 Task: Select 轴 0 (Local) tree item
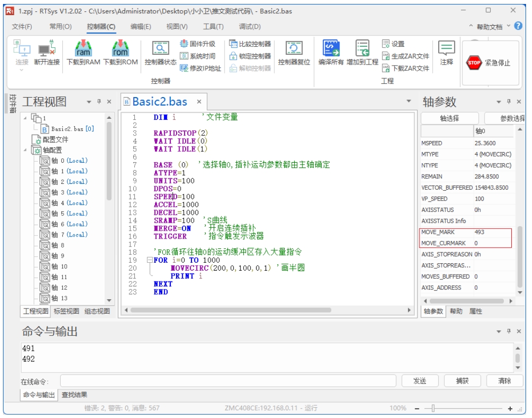(x=64, y=160)
